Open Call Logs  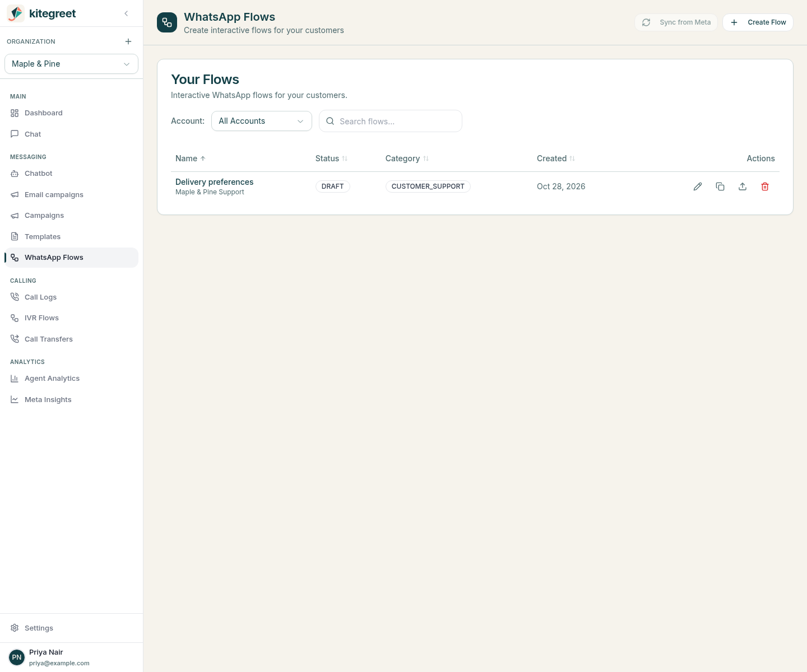click(71, 297)
